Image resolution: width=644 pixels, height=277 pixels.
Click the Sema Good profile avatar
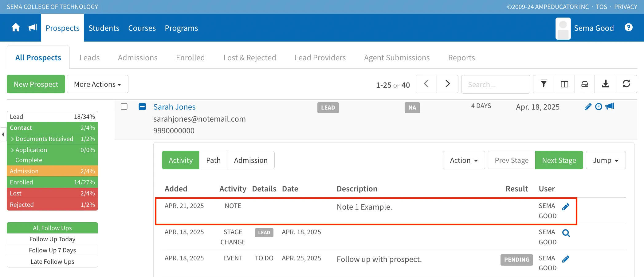point(563,28)
